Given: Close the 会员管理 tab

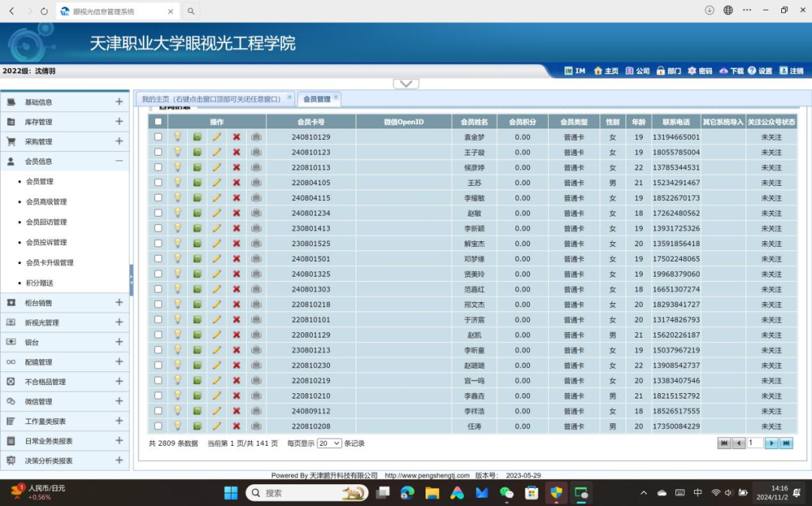Looking at the screenshot, I should (x=335, y=97).
